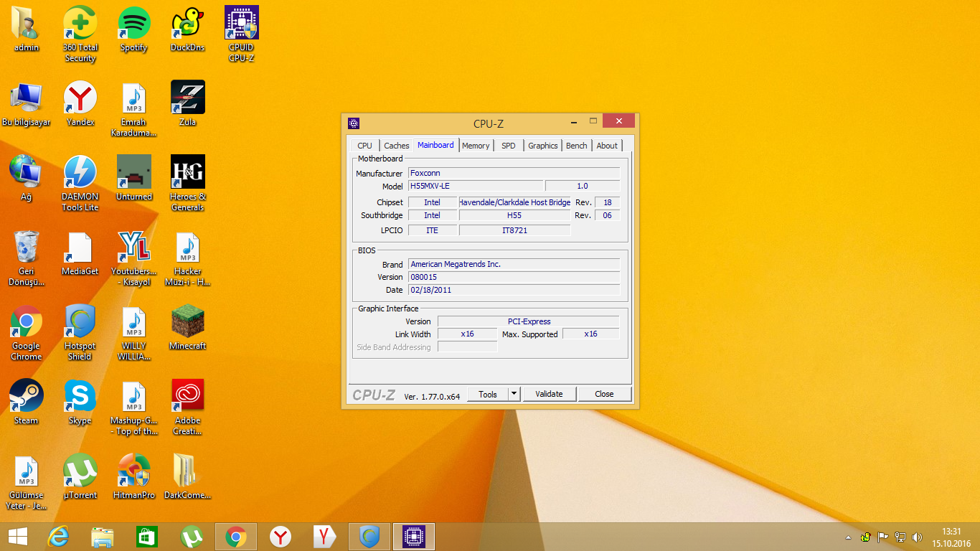Switch to the Memory tab

pyautogui.click(x=475, y=146)
